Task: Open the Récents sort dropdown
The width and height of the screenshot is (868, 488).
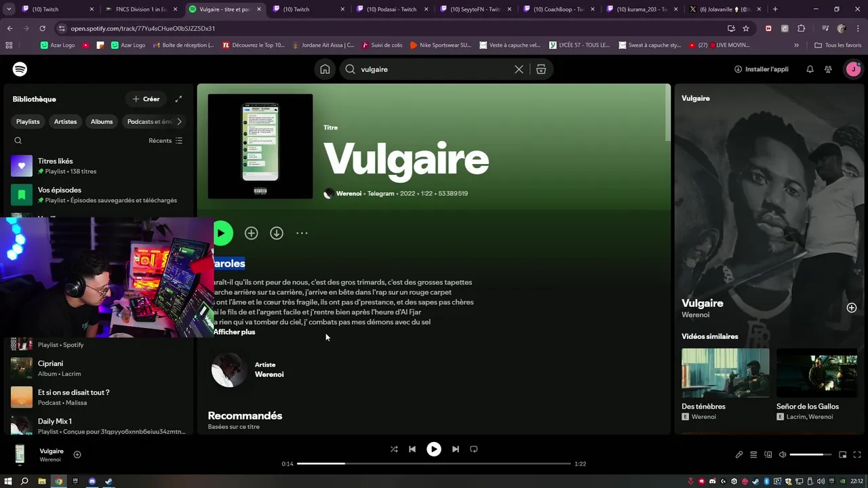Action: 165,140
